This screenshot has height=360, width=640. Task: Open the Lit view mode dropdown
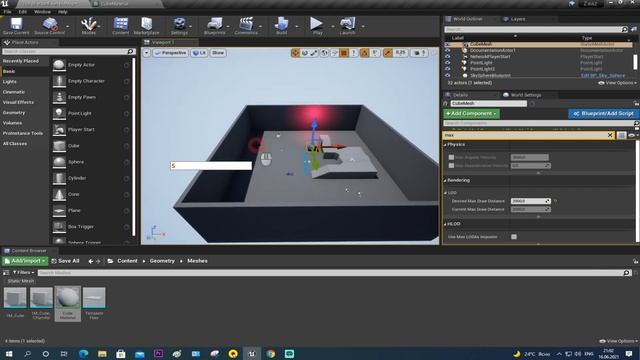(199, 53)
